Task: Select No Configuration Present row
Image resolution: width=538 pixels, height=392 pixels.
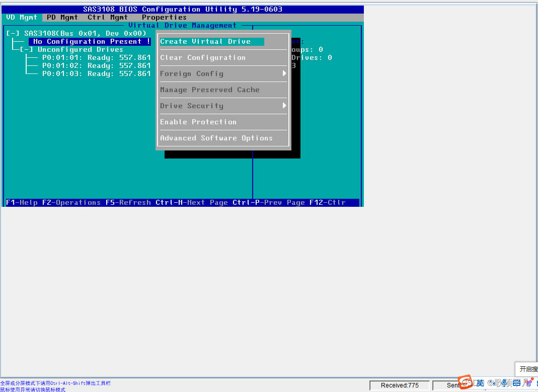Action: click(90, 41)
